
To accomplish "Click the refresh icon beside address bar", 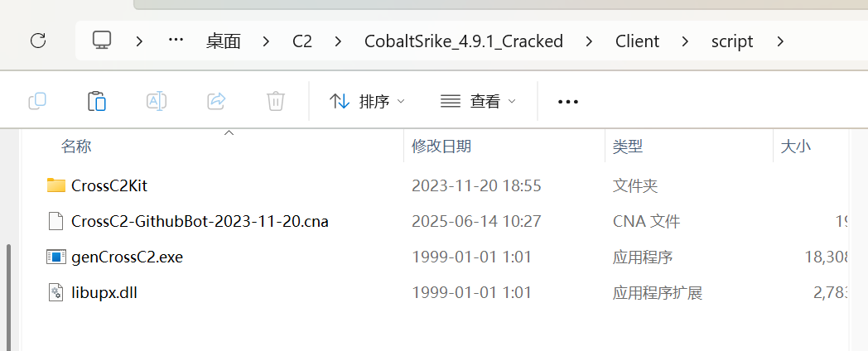I will [38, 41].
